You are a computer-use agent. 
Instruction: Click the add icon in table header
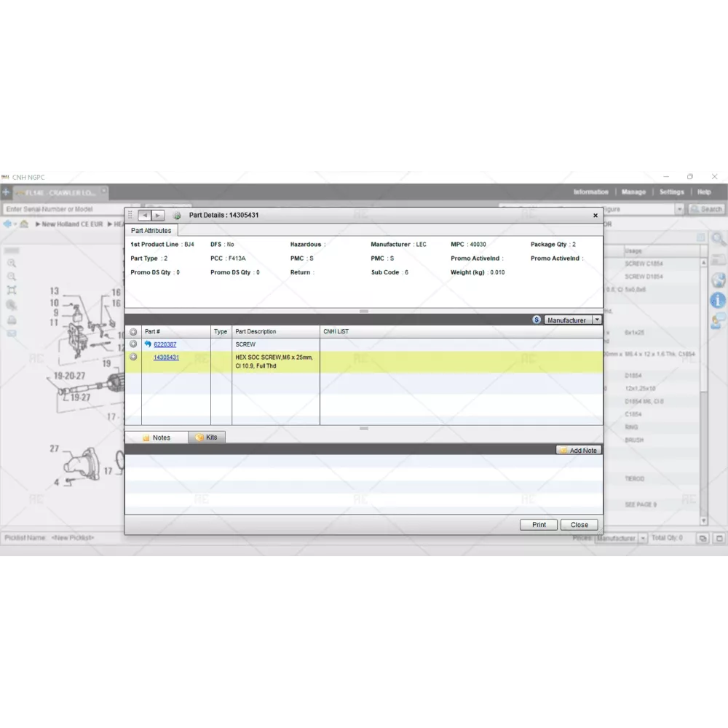133,331
